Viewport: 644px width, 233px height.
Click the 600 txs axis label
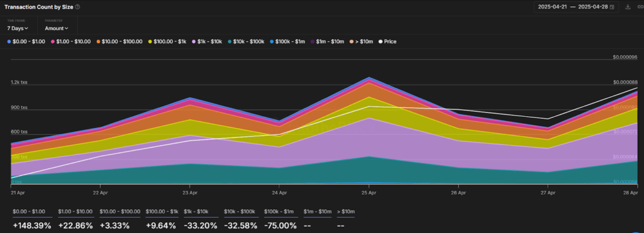(x=19, y=132)
